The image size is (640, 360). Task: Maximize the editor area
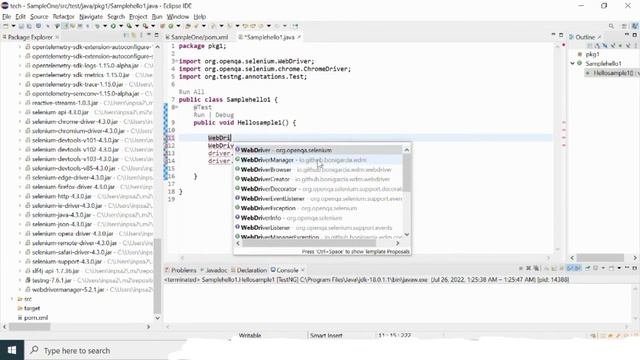[561, 36]
